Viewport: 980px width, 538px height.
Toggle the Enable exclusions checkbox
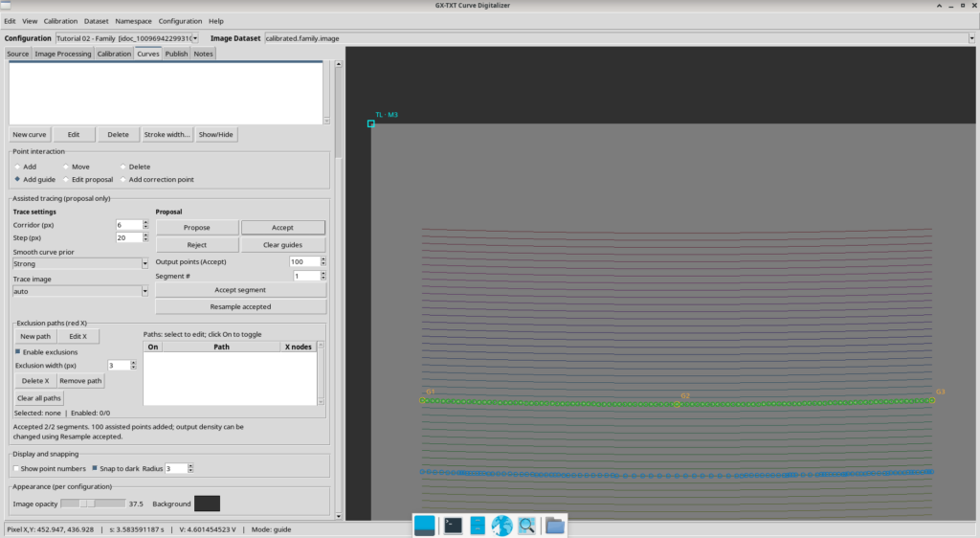coord(17,351)
